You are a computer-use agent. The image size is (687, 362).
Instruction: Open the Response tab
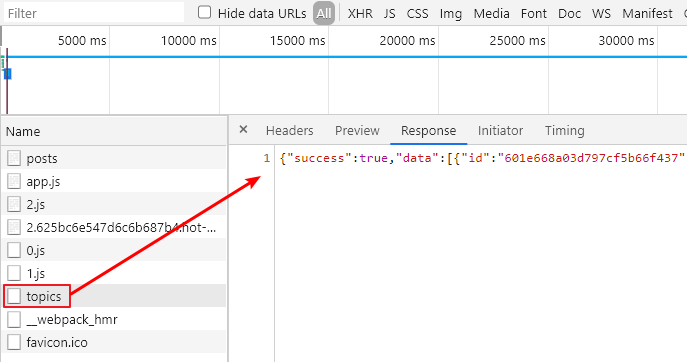point(428,131)
